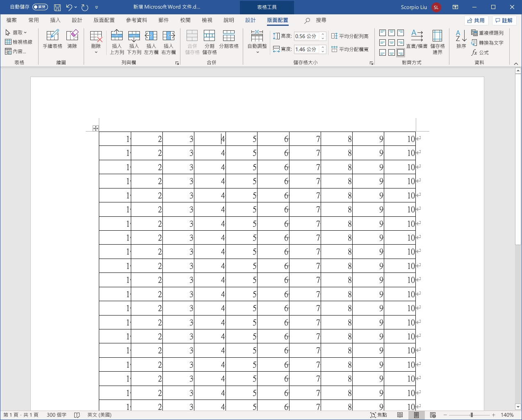Click the spelling proofing status icon
Image resolution: width=522 pixels, height=420 pixels.
(x=77, y=415)
